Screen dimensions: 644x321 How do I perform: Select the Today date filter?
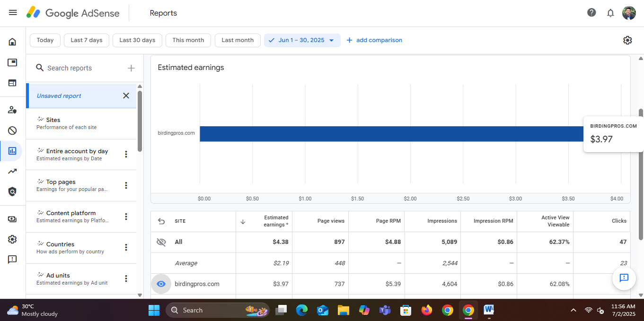(x=45, y=40)
